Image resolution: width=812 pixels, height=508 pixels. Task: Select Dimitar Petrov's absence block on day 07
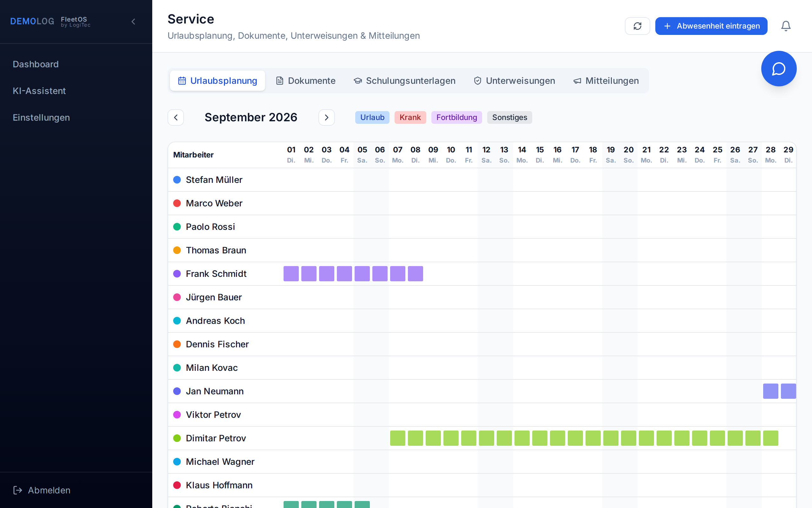(x=398, y=438)
